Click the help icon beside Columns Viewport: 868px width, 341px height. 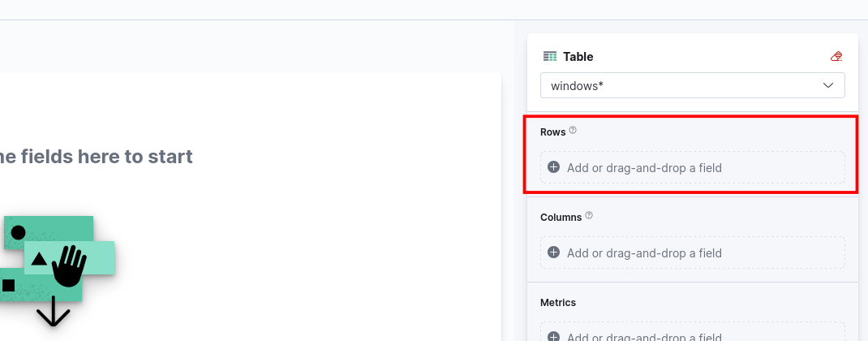[589, 216]
